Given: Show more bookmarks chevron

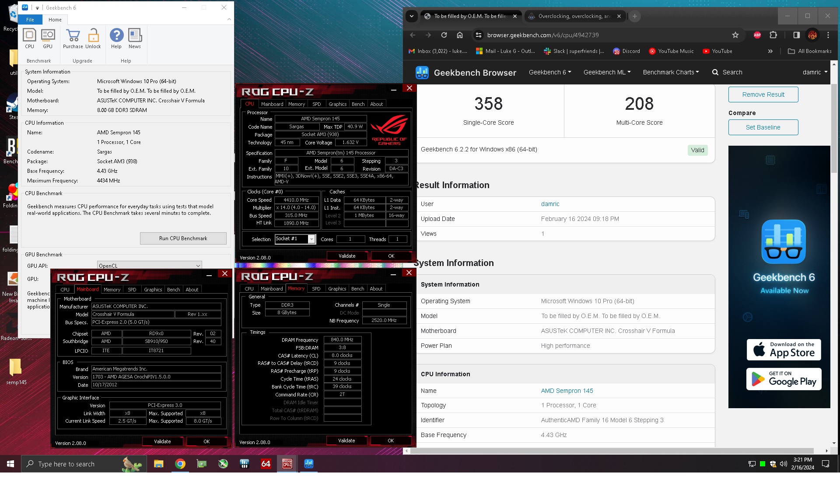Looking at the screenshot, I should tap(770, 51).
